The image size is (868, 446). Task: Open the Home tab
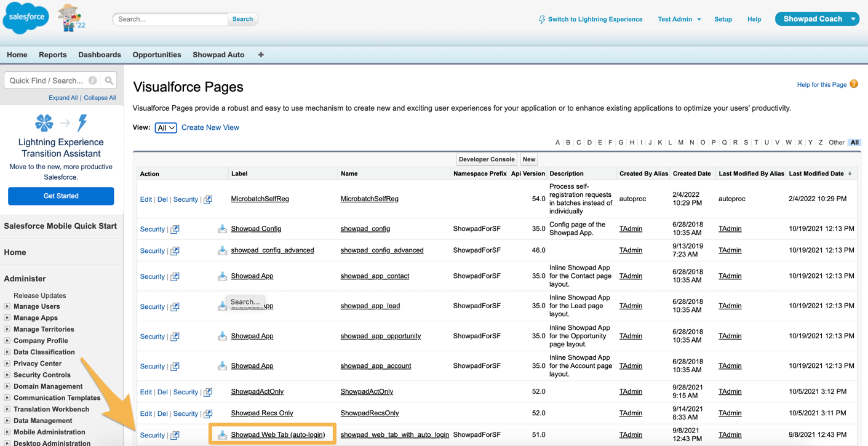point(17,55)
